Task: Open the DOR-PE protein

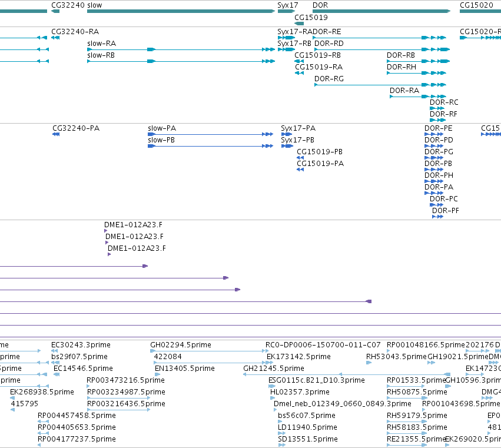Action: 434,134
